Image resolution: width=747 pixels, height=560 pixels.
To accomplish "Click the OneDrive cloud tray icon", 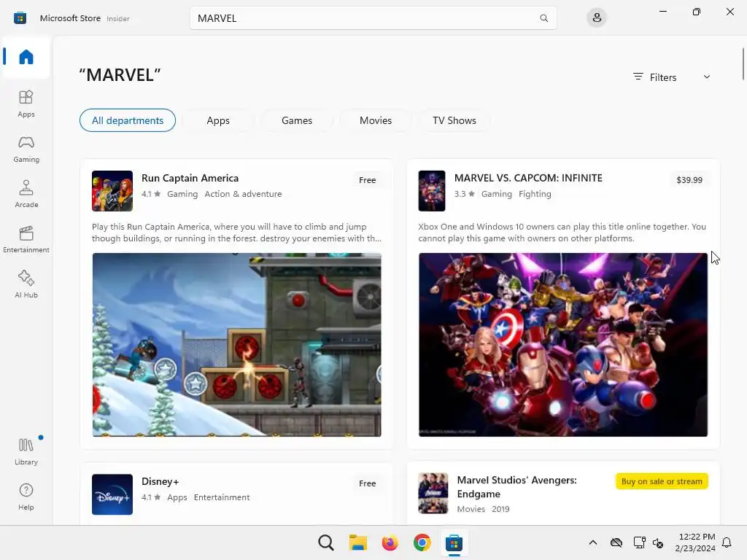I will coord(616,542).
